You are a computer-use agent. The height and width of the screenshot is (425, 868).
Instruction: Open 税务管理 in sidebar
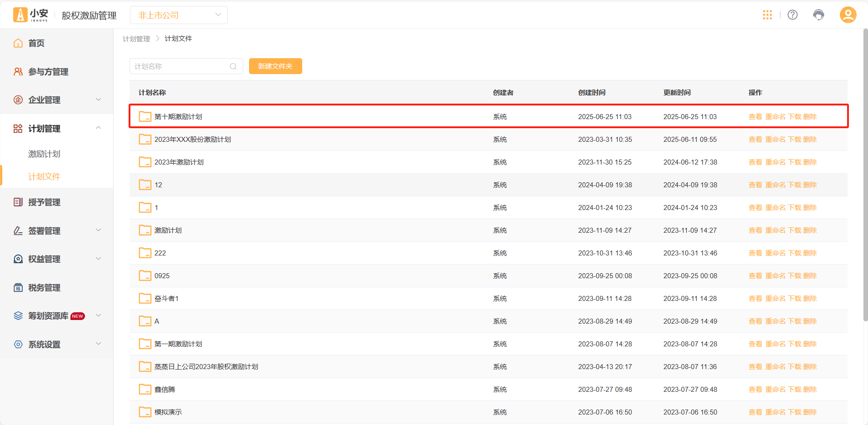click(x=44, y=288)
